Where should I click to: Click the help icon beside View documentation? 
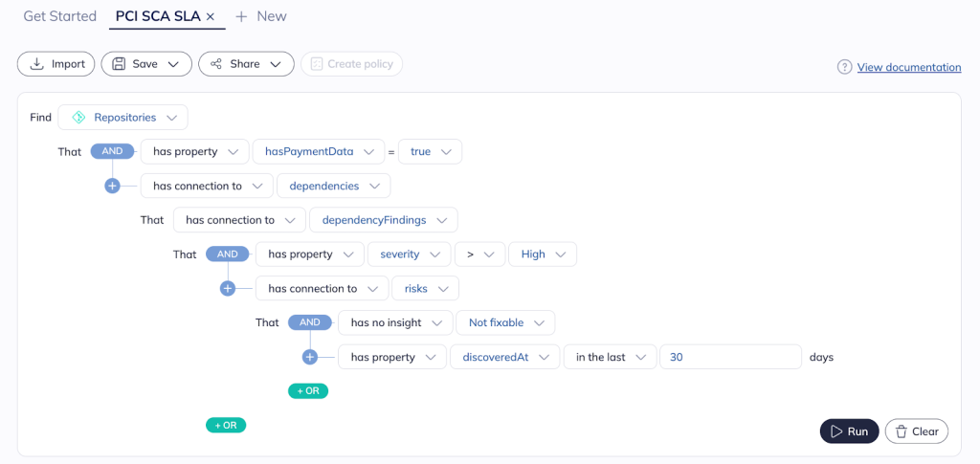point(844,67)
